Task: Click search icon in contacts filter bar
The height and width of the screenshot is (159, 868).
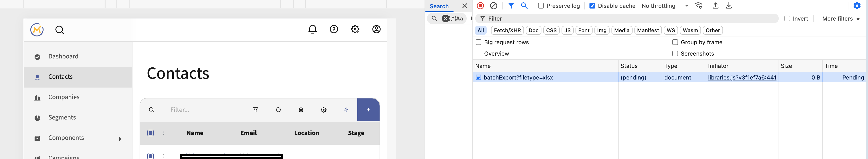Action: [152, 110]
